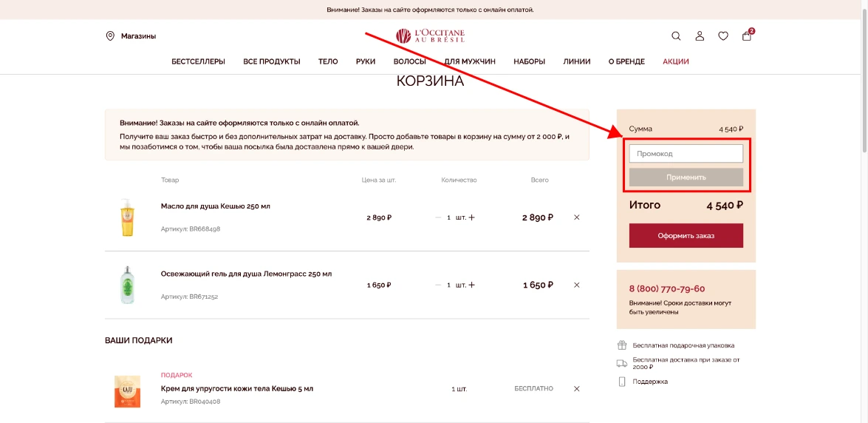
Task: Go to the ТЕЛО category
Action: (x=328, y=61)
